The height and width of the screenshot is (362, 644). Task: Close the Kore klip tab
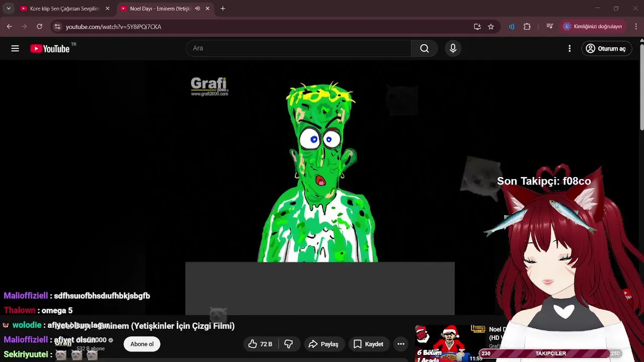point(107,9)
